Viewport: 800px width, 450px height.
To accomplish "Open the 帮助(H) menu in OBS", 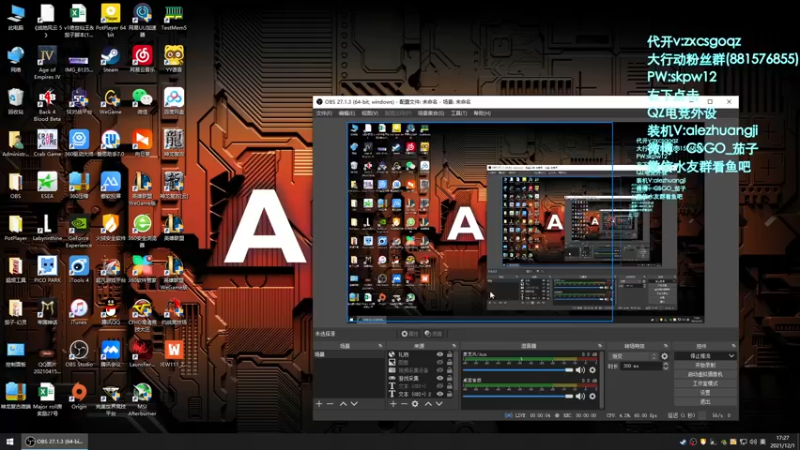I will coord(482,113).
